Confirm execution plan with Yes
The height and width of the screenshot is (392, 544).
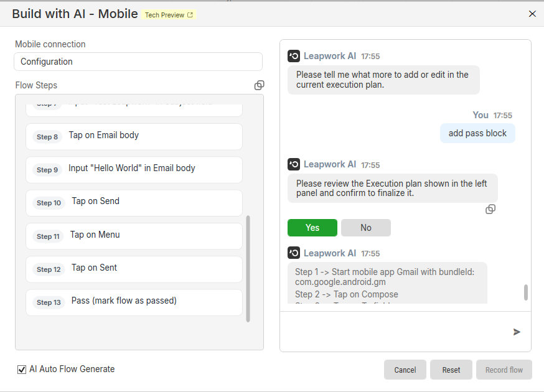click(x=312, y=228)
